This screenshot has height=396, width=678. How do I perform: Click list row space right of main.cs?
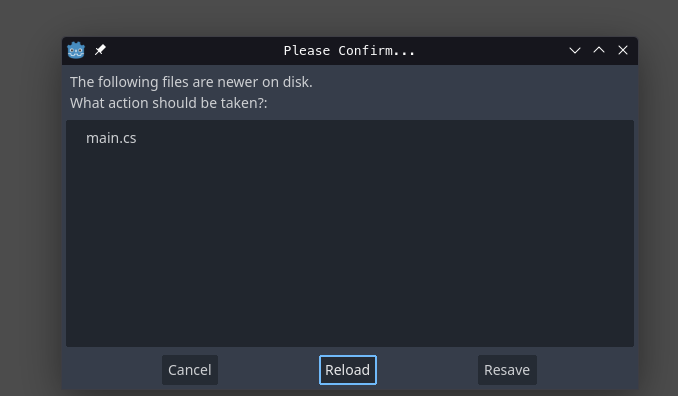point(385,138)
